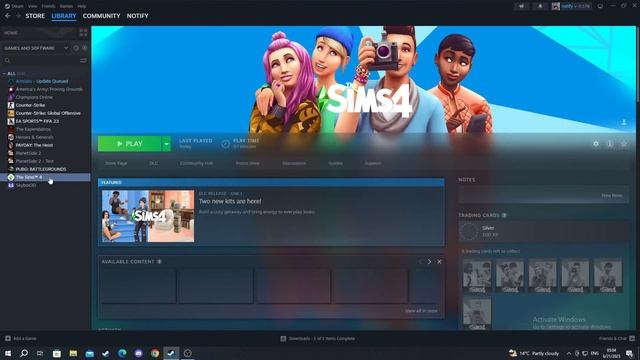The height and width of the screenshot is (360, 640).
Task: Click the library search field
Action: 41,60
